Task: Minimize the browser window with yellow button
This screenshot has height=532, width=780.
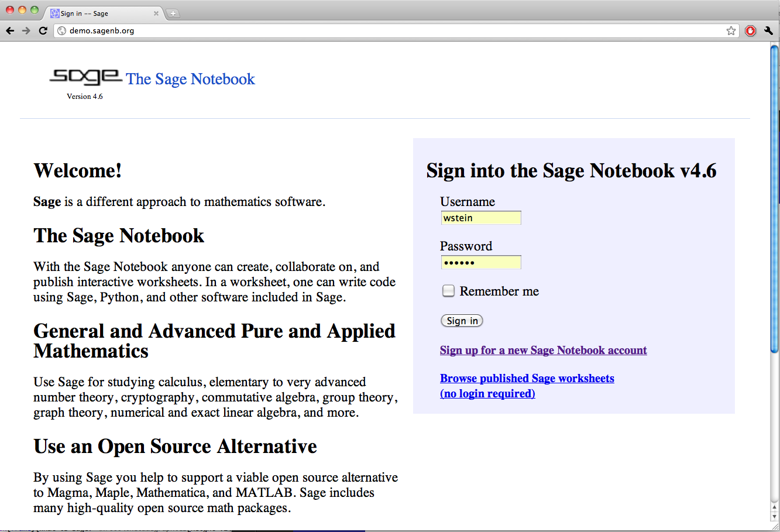Action: point(22,10)
